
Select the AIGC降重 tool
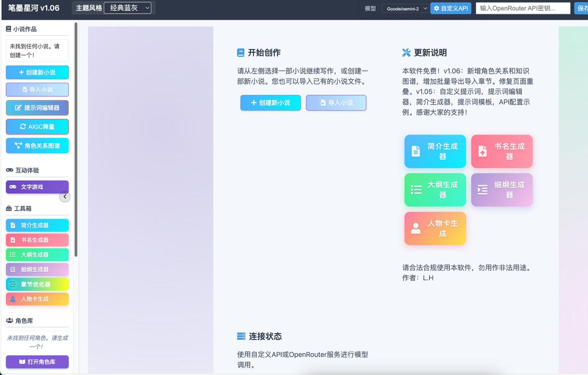(x=37, y=126)
